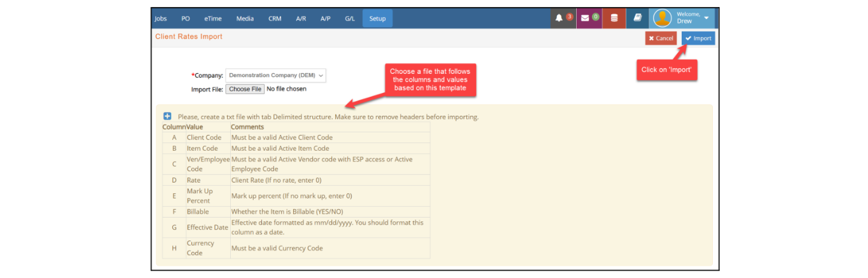The height and width of the screenshot is (278, 868).
Task: Click the 'Rate' value cell
Action: (208, 180)
